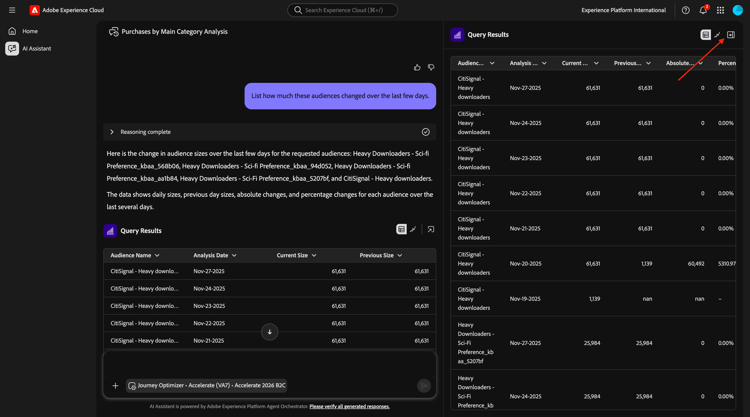750x417 pixels.
Task: Open Please verify all generated responses link
Action: (350, 406)
